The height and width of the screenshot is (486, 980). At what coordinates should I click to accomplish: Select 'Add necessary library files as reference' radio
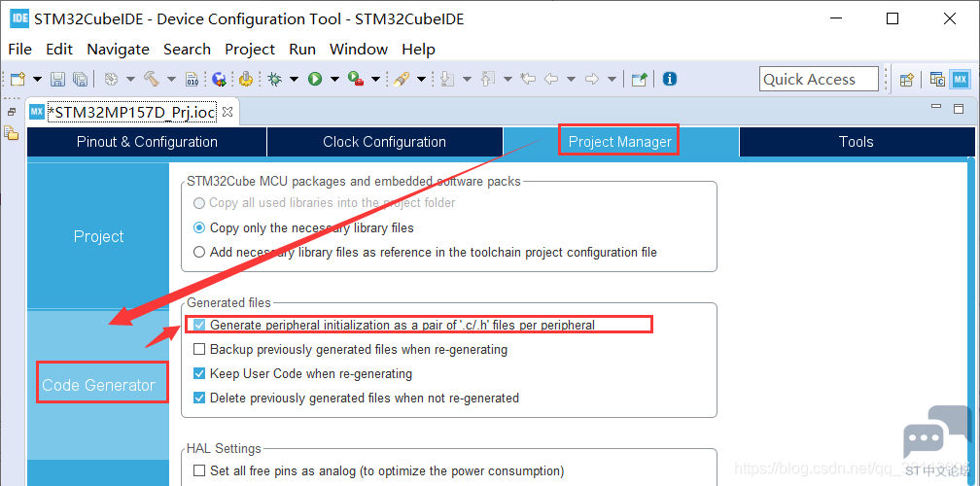[198, 253]
